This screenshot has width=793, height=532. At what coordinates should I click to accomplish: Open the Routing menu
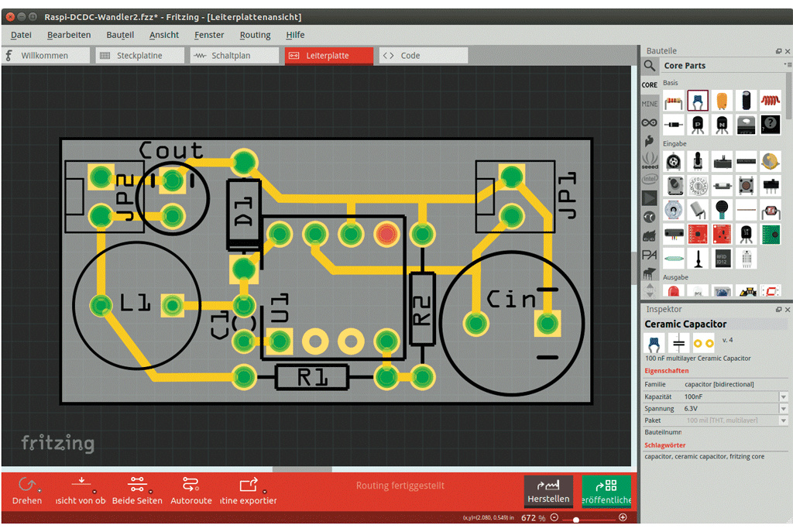click(255, 35)
